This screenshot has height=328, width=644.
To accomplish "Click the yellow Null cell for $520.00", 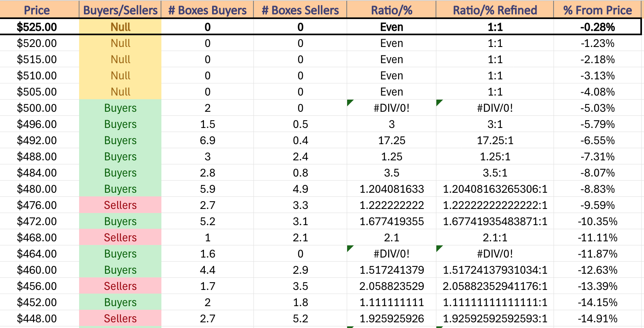I will pos(120,43).
